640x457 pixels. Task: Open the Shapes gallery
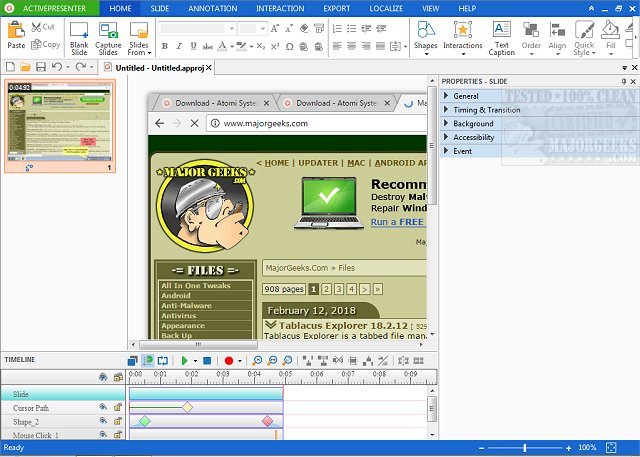coord(425,30)
